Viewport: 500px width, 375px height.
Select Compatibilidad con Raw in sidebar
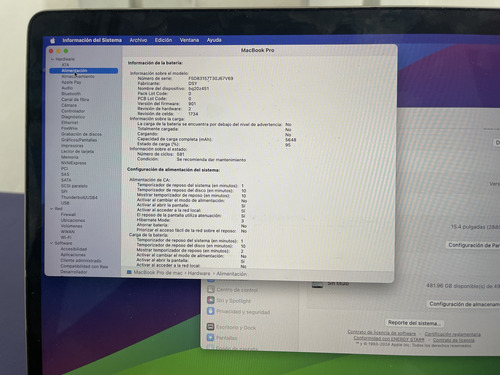point(84,266)
